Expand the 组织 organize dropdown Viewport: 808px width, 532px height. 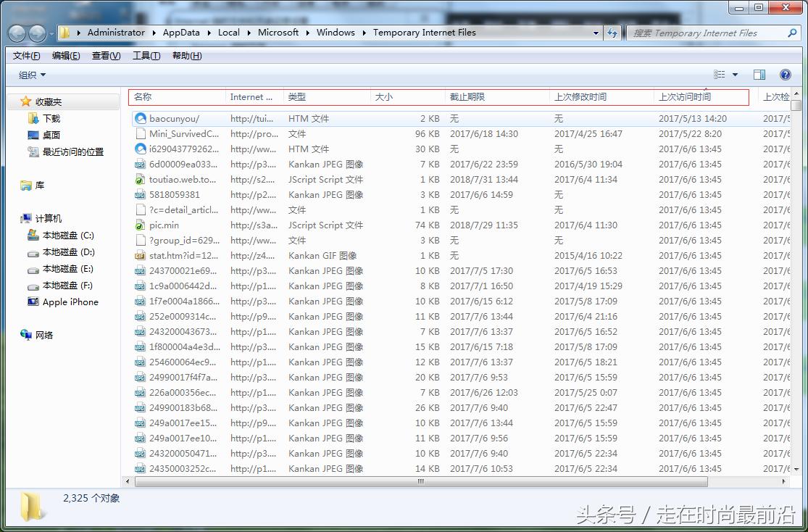[x=32, y=75]
